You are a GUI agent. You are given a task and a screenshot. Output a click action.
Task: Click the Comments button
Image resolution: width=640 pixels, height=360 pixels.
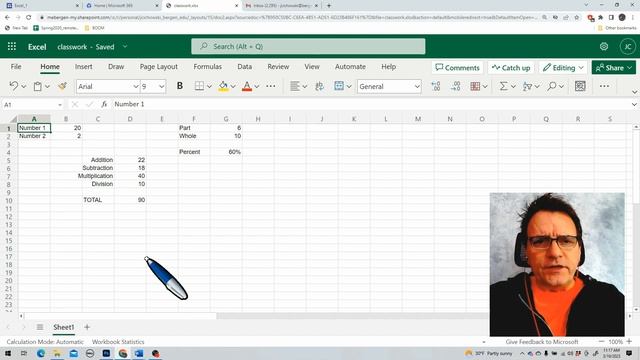click(x=457, y=68)
